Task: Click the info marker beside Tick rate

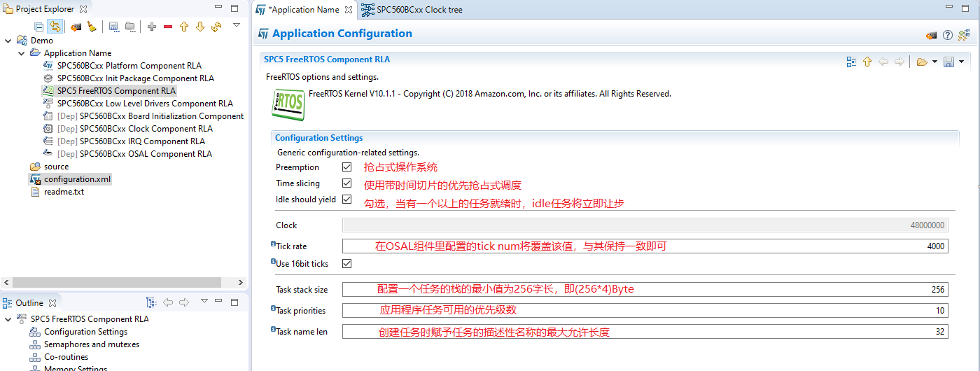Action: [x=273, y=244]
